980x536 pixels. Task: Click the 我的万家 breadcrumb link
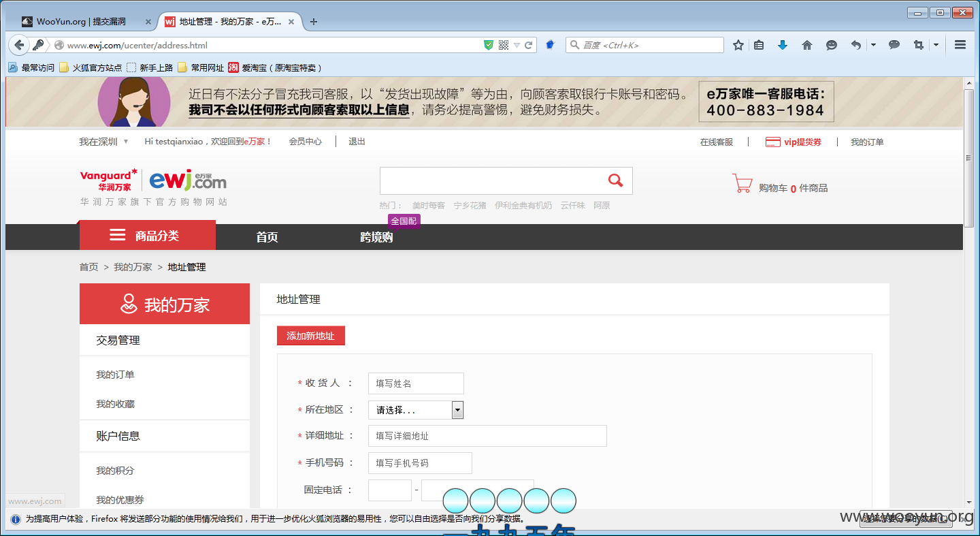point(133,267)
